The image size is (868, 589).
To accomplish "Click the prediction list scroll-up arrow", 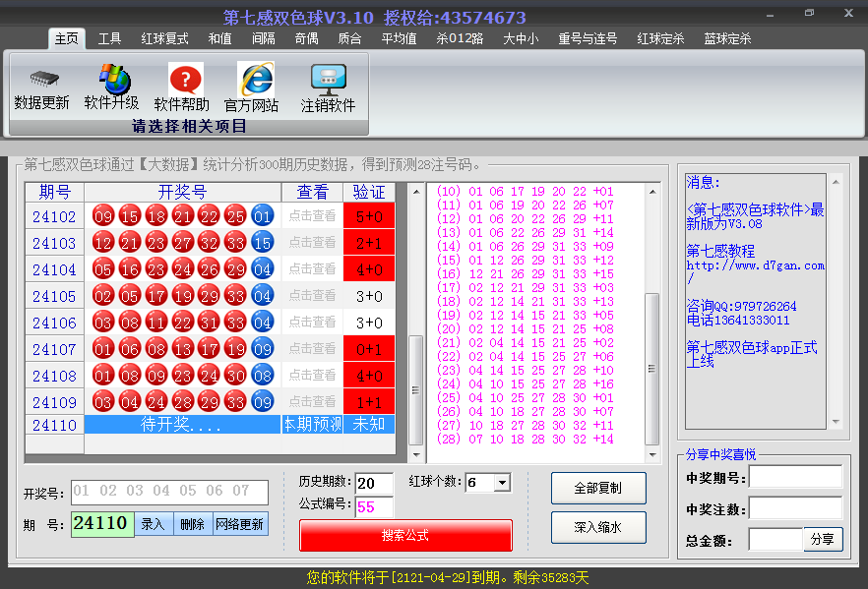I will tap(652, 192).
